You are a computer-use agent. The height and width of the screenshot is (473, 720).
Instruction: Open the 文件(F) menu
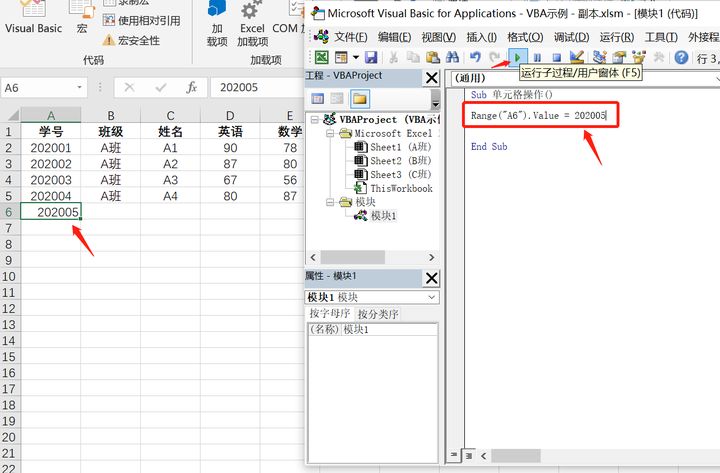(x=351, y=37)
